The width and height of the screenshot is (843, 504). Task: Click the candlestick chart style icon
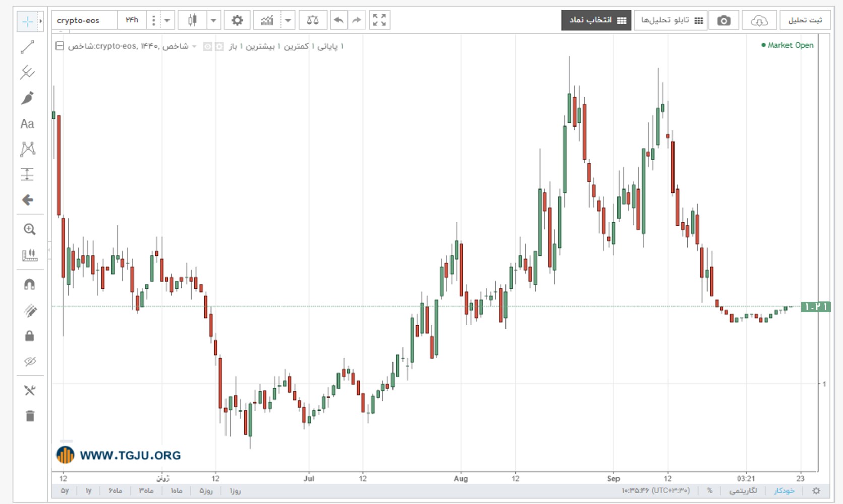(x=192, y=20)
